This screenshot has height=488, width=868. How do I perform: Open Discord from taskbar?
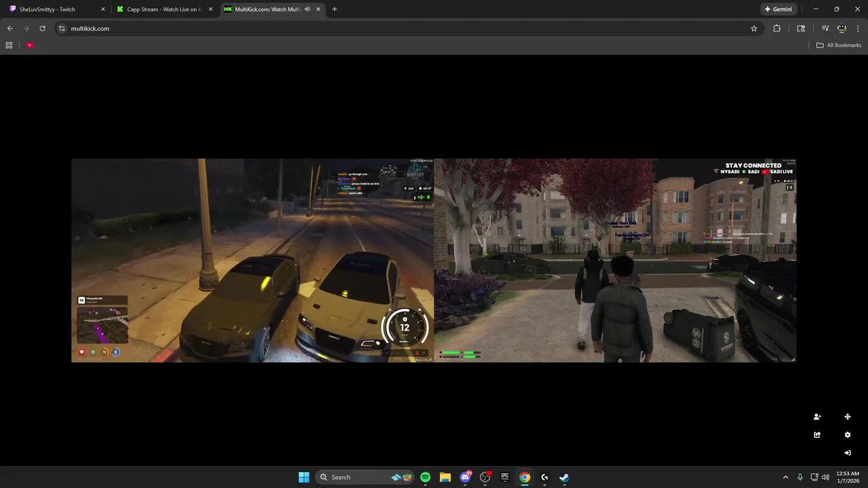pyautogui.click(x=465, y=477)
